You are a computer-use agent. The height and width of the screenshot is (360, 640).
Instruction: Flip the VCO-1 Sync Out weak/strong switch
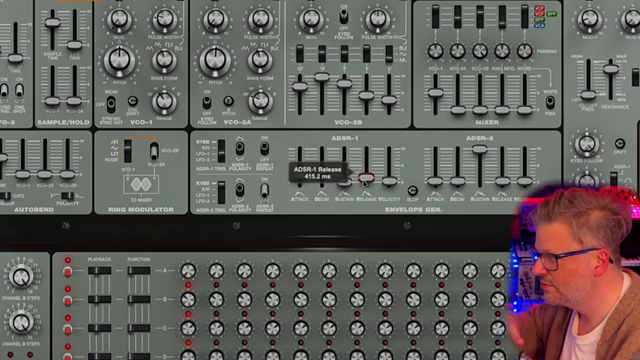coord(111,104)
